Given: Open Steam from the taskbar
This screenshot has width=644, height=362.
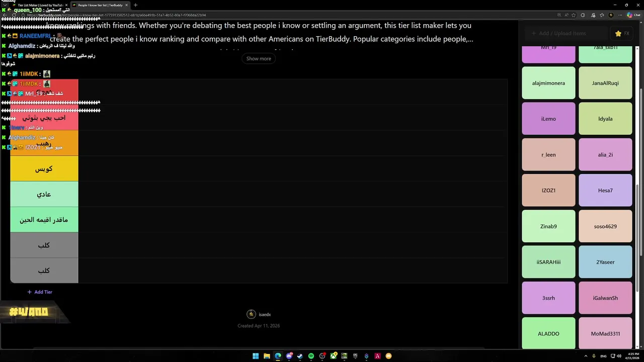Looking at the screenshot, I should (300, 356).
